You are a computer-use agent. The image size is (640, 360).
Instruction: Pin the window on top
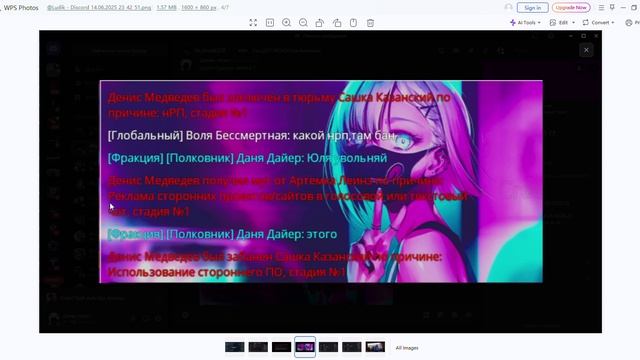pyautogui.click(x=612, y=7)
